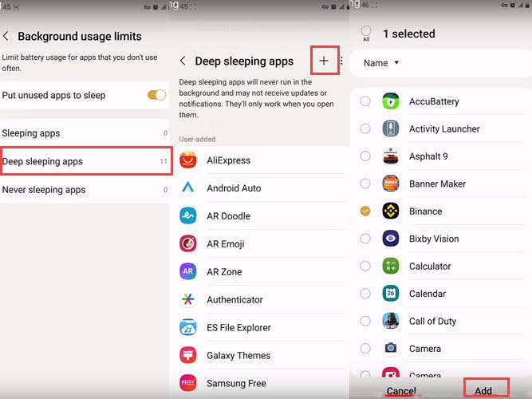Open the Name sort dropdown

tap(381, 63)
